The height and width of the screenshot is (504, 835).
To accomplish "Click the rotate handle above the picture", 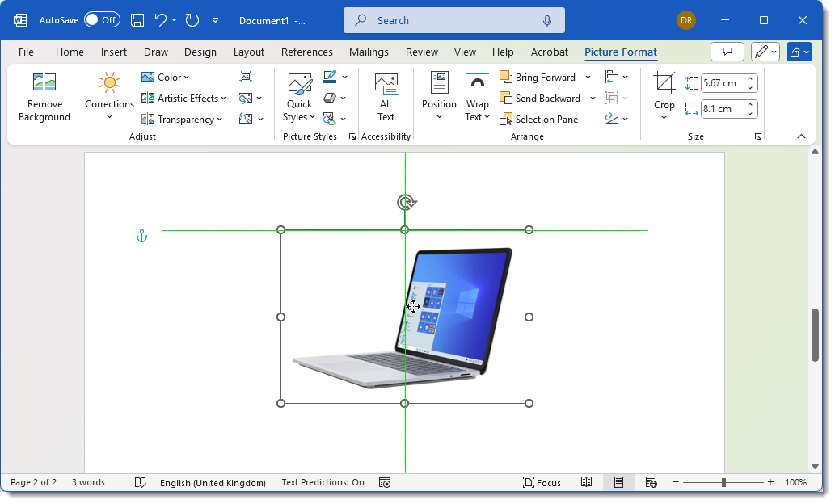I will (x=406, y=202).
